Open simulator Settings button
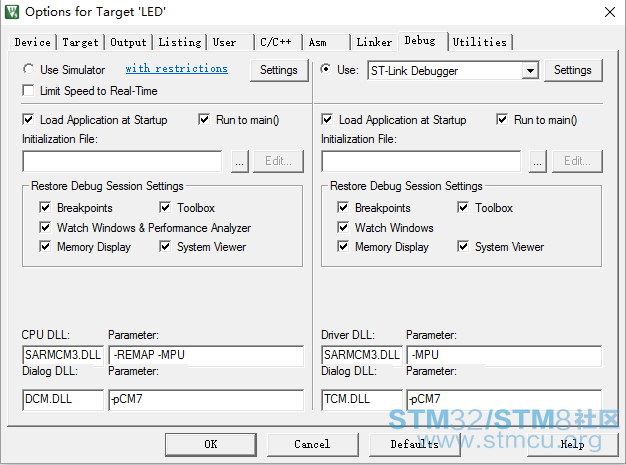The width and height of the screenshot is (626, 465). coord(279,70)
